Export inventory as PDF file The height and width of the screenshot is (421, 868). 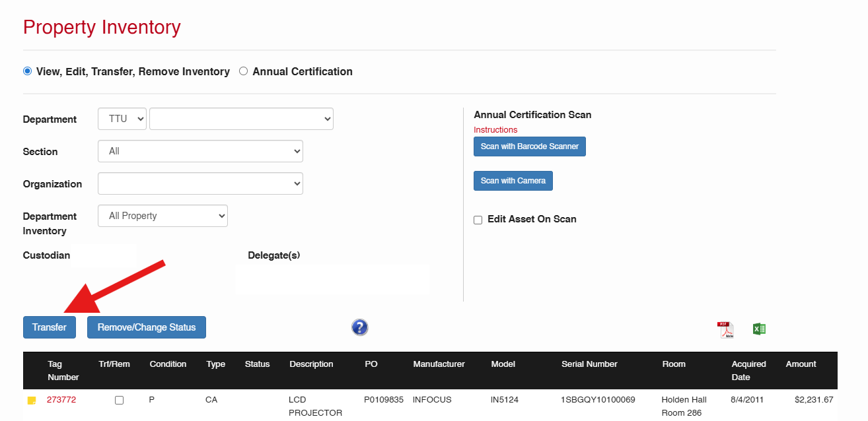(725, 330)
